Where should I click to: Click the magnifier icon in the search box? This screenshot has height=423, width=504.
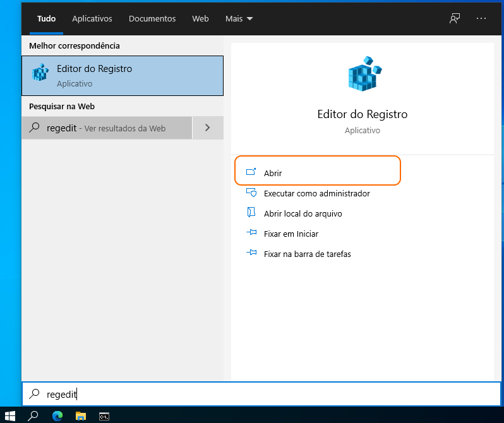[x=34, y=394]
